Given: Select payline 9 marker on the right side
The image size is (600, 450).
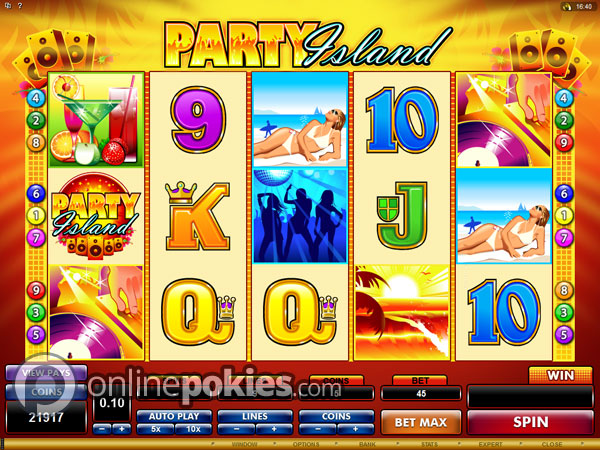Looking at the screenshot, I should click(564, 143).
